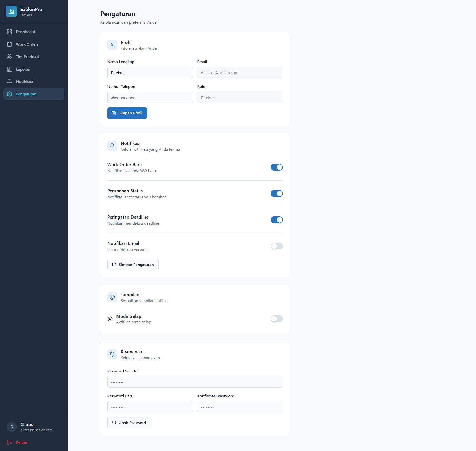The width and height of the screenshot is (476, 451).
Task: Click 'Notifikasi saat status WO berubah' description
Action: point(137,197)
